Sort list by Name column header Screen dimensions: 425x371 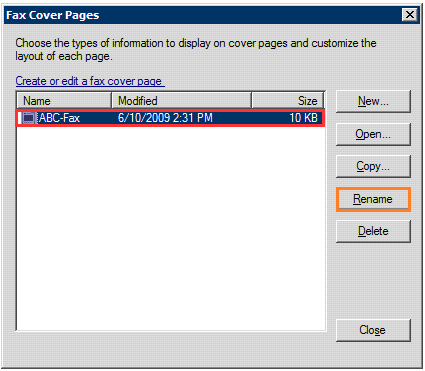coord(64,101)
